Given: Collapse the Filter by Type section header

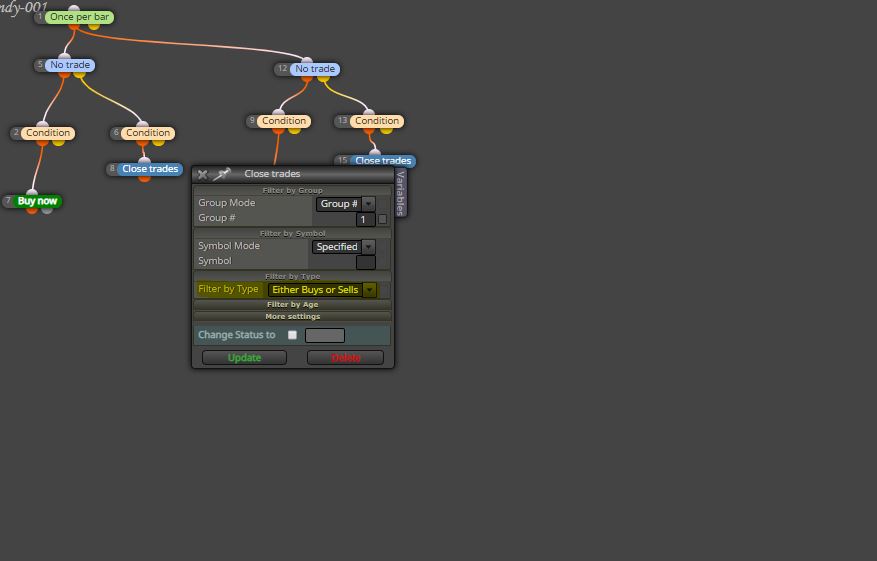Looking at the screenshot, I should [x=293, y=276].
